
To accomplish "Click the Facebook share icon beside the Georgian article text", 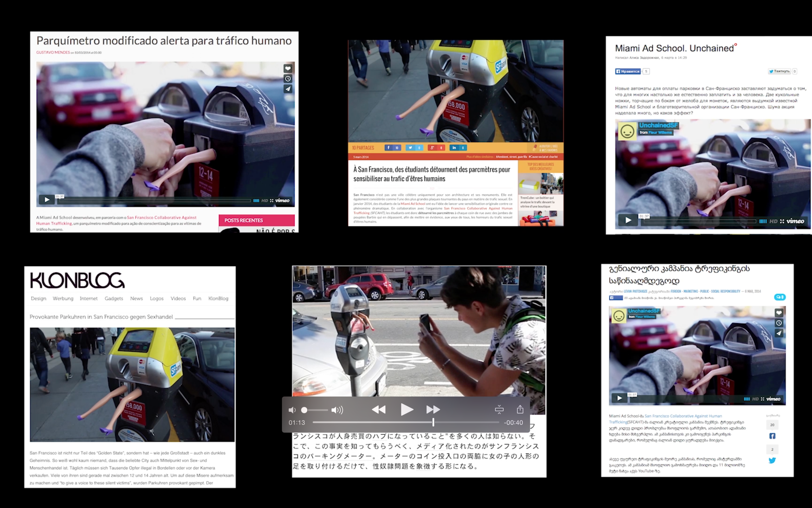I will tap(772, 436).
